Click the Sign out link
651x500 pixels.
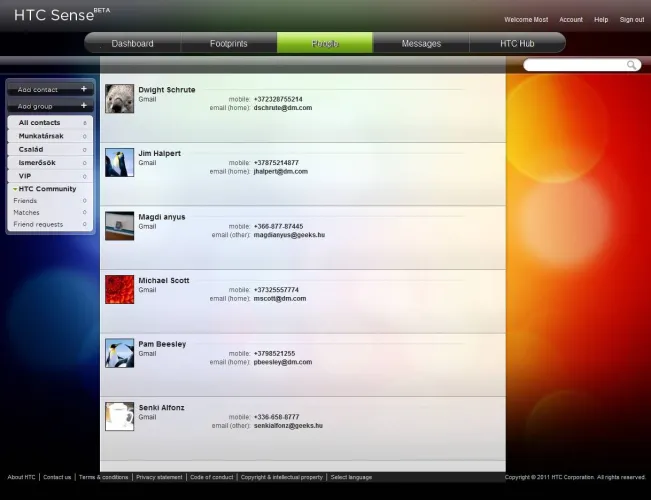(632, 20)
